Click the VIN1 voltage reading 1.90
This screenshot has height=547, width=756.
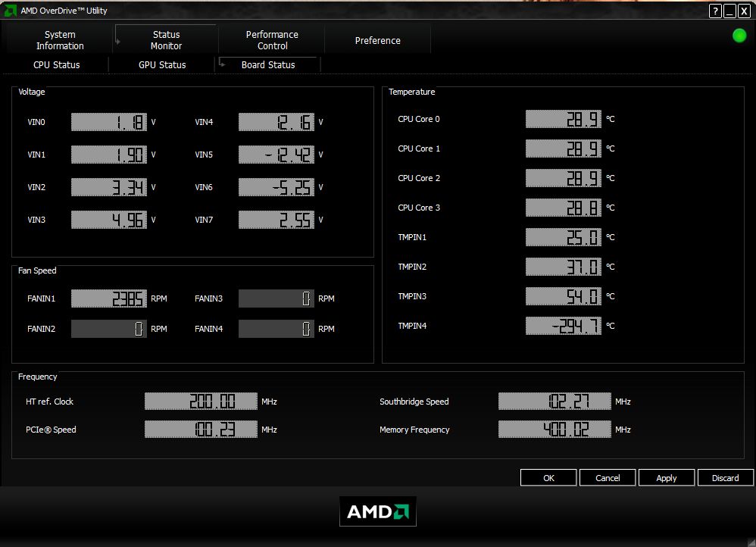[x=109, y=155]
